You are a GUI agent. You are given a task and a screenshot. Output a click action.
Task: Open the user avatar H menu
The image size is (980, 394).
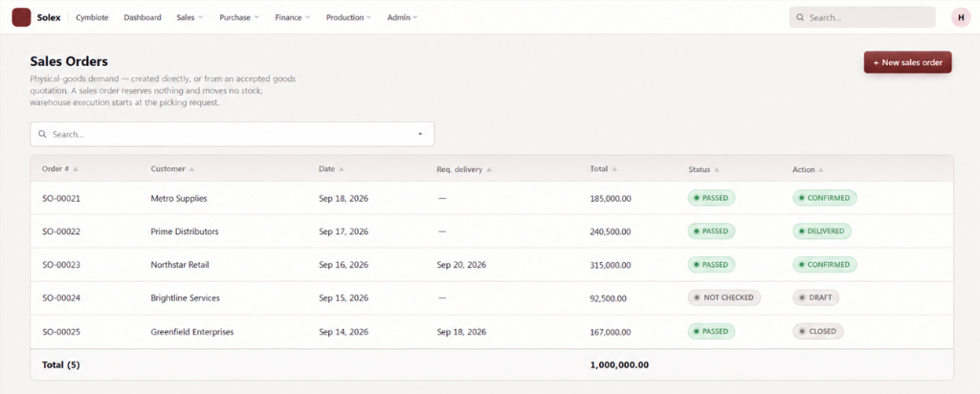coord(961,17)
